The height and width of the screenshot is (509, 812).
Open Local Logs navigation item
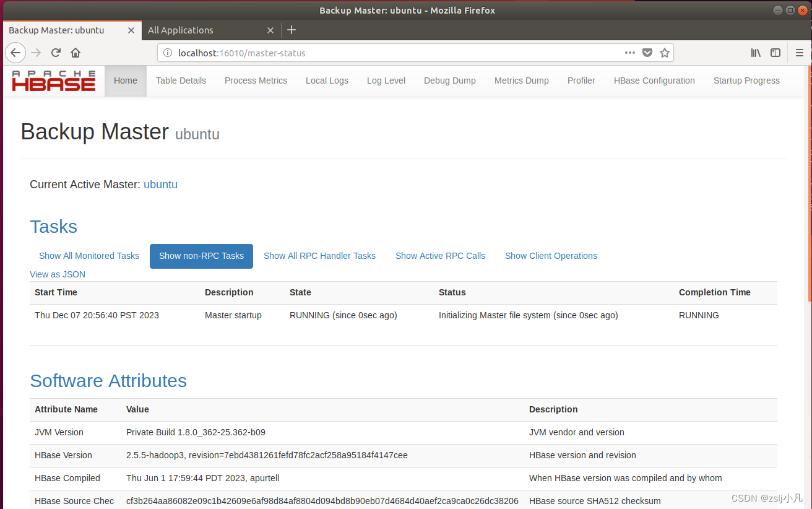point(327,80)
